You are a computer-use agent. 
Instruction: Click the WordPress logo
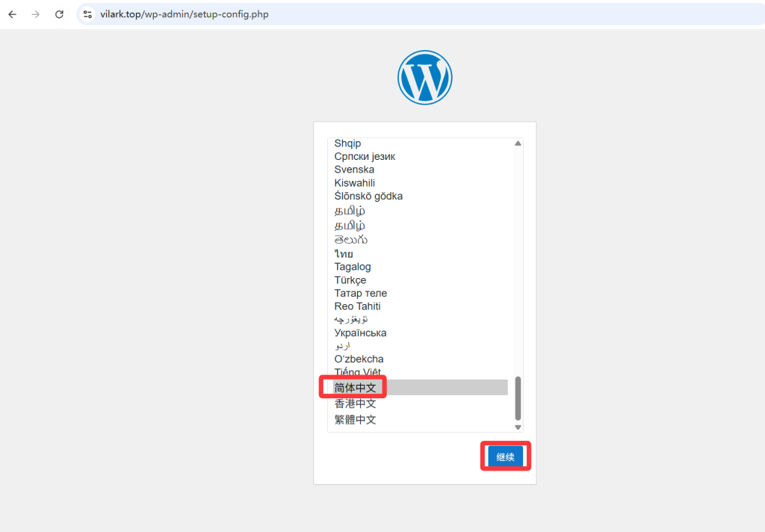[x=424, y=77]
